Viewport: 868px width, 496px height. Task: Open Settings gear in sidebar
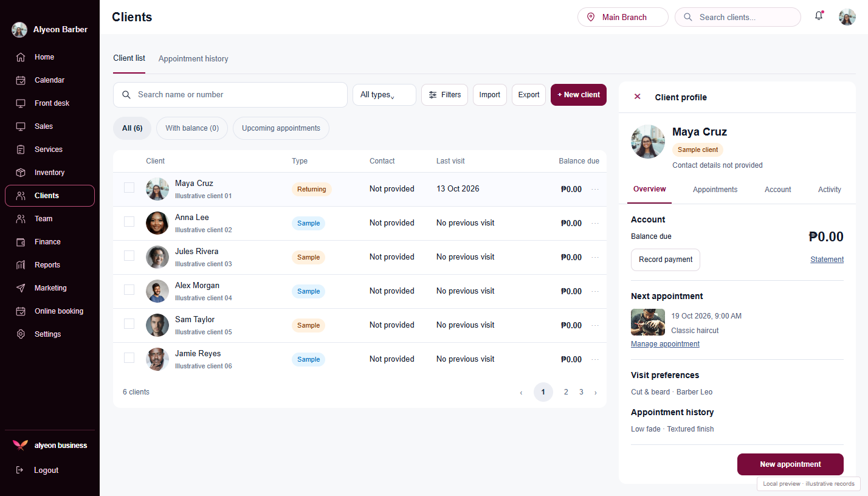tap(50, 334)
